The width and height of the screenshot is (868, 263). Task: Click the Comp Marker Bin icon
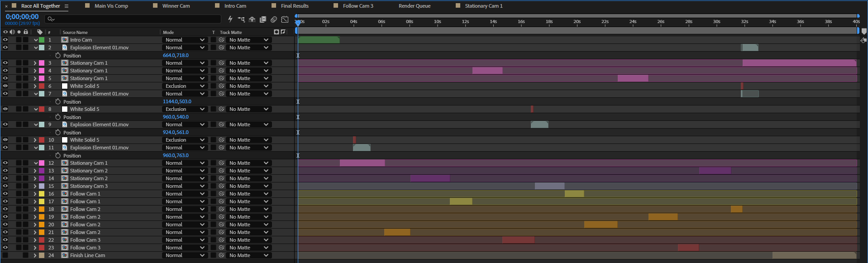pos(864,32)
